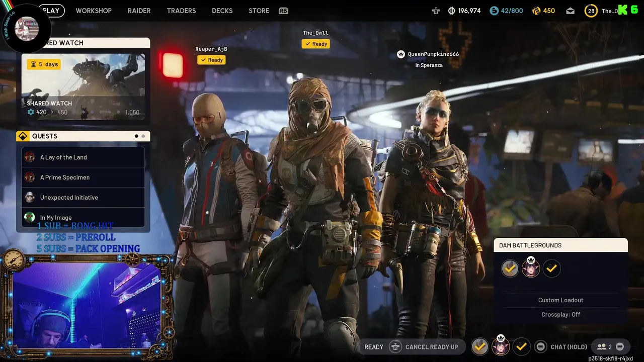The image size is (644, 362).
Task: Click first checkmarked portrait in Dam Battlegrounds panel
Action: click(510, 268)
